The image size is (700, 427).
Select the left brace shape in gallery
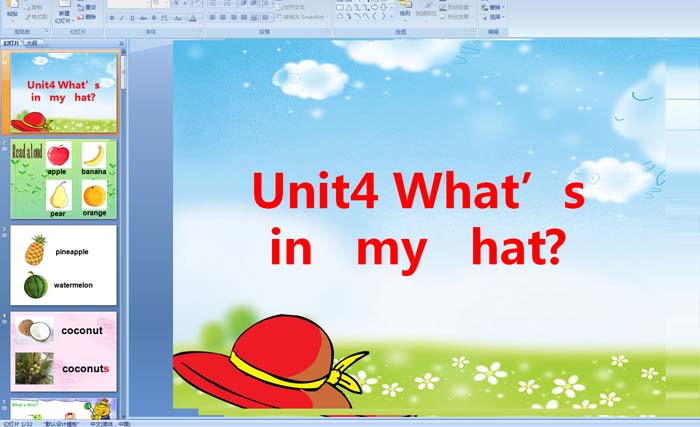point(374,16)
